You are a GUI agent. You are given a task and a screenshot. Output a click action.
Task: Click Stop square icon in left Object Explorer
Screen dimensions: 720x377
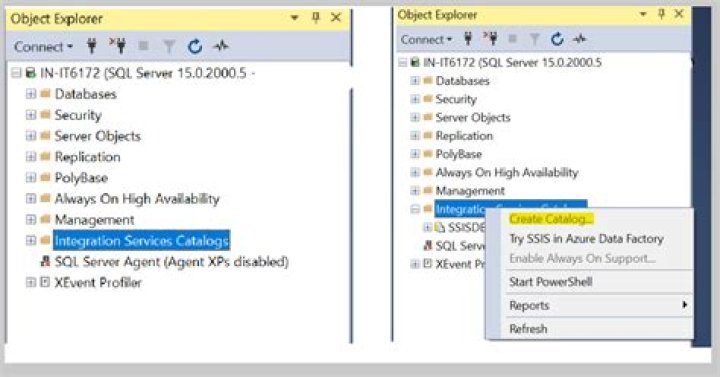144,46
